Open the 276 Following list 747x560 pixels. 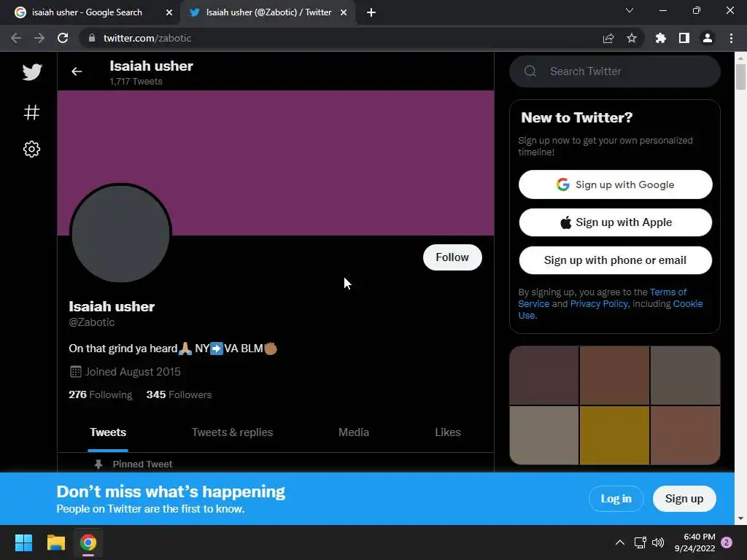point(101,394)
